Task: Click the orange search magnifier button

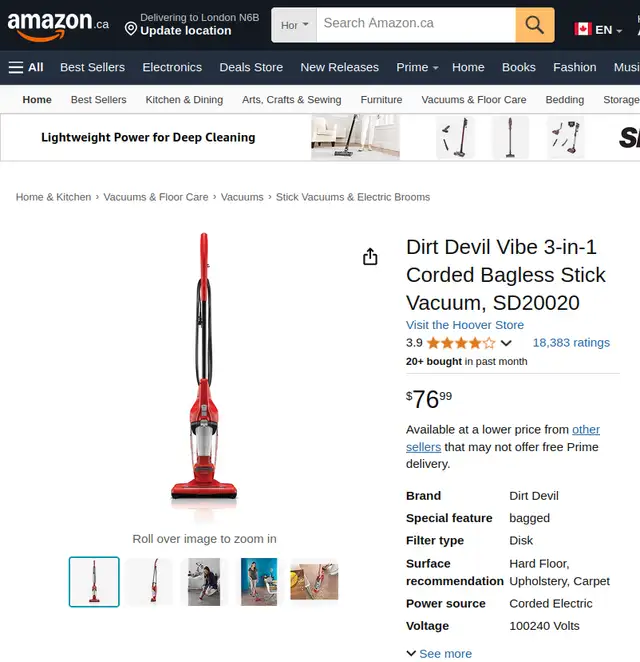Action: 534,25
